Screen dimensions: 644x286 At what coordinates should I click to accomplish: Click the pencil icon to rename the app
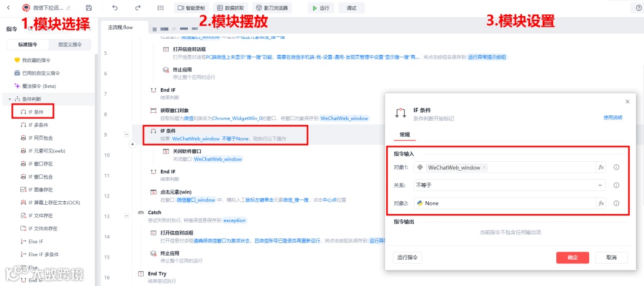click(x=68, y=8)
